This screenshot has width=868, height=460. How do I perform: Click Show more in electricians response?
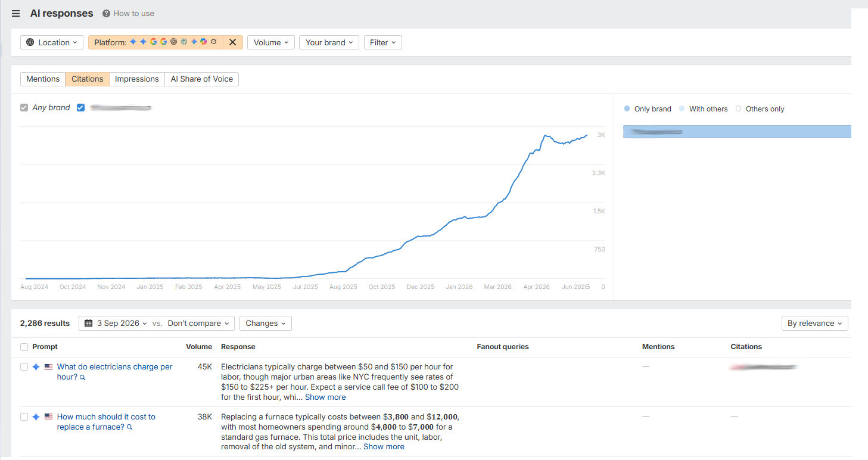coord(325,397)
